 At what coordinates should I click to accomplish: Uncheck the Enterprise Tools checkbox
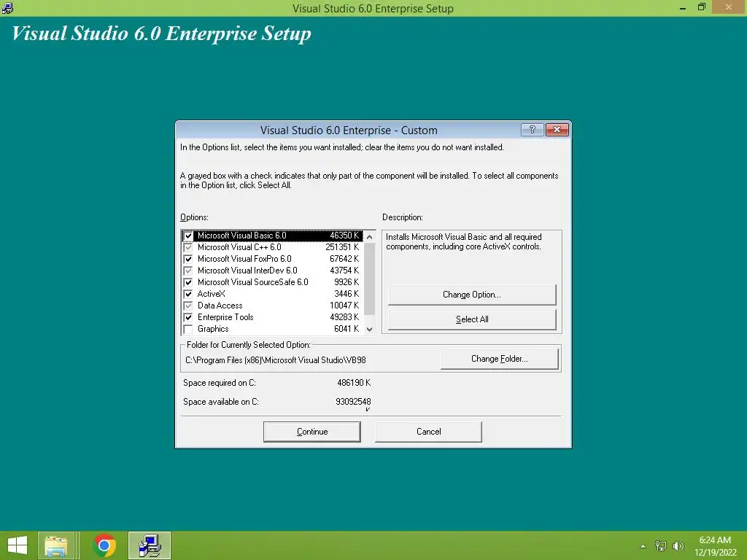coord(188,318)
